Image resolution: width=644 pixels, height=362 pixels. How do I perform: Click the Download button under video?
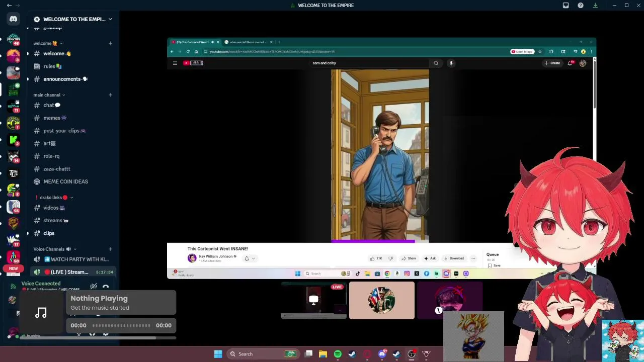pyautogui.click(x=454, y=258)
